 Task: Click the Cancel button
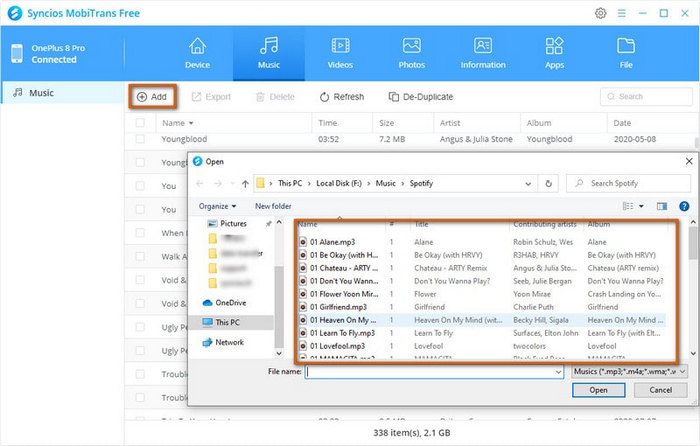[x=661, y=390]
